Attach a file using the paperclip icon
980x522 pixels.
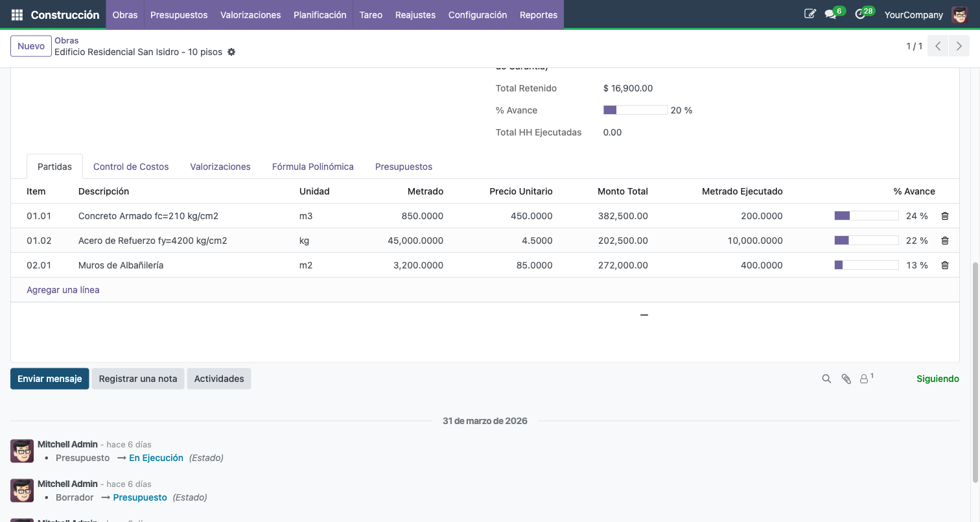pyautogui.click(x=846, y=378)
